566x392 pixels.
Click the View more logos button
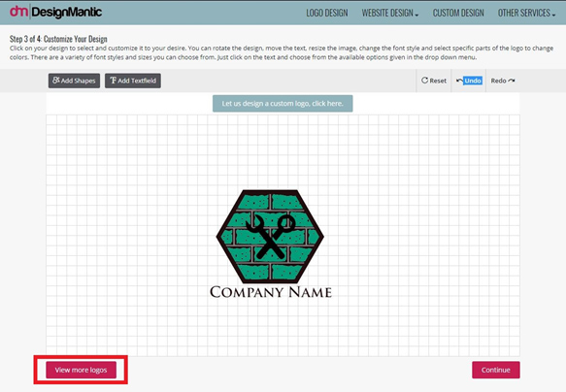(82, 370)
